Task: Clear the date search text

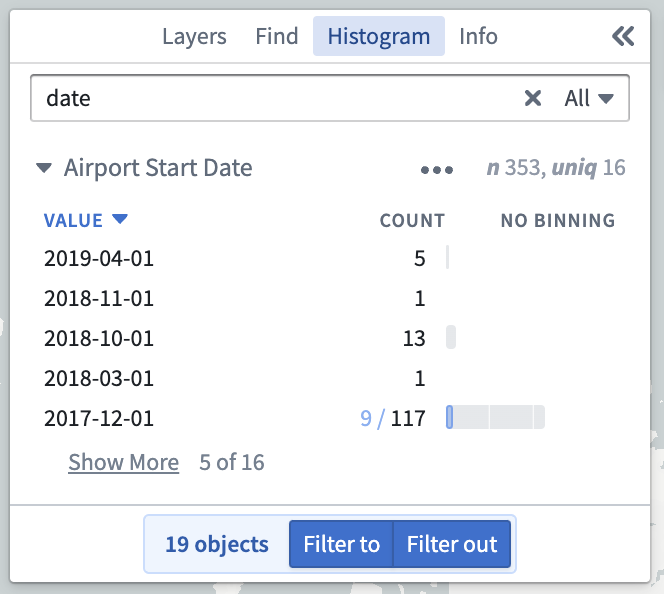Action: pos(532,98)
